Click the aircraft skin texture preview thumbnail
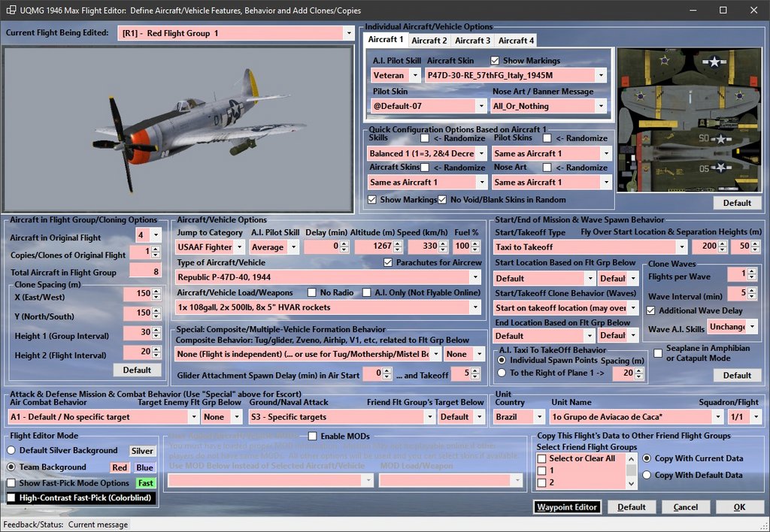 (690, 119)
